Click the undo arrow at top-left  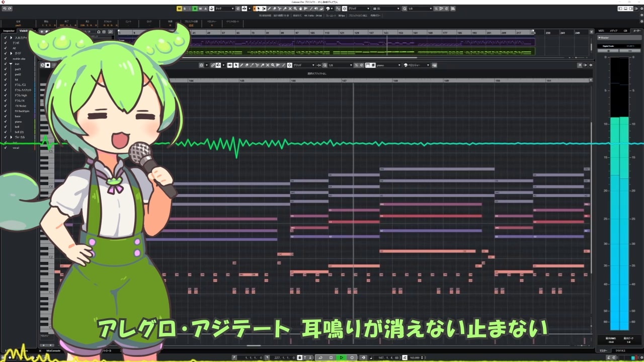tap(4, 9)
